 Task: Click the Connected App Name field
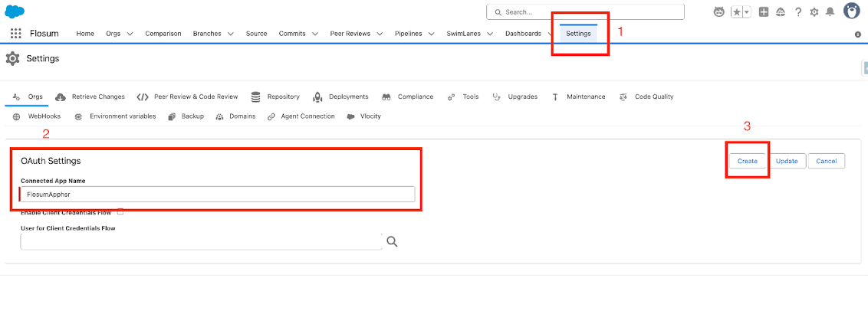point(218,195)
